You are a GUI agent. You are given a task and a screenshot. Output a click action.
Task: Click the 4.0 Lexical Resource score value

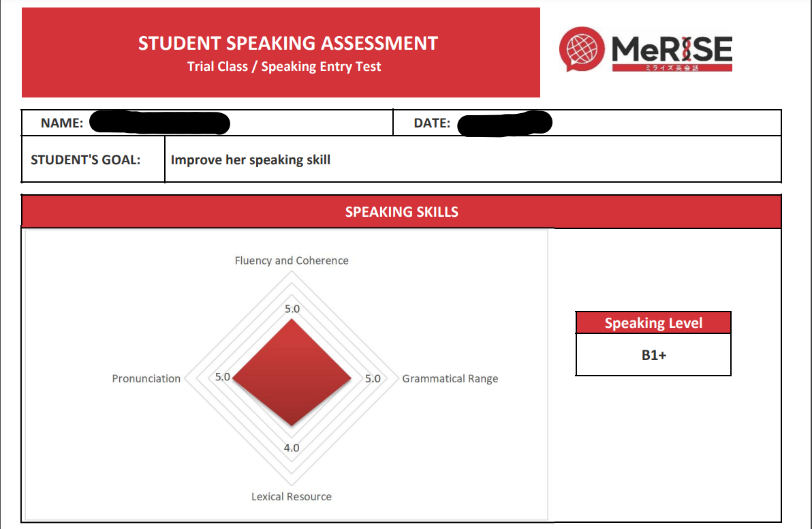coord(292,448)
